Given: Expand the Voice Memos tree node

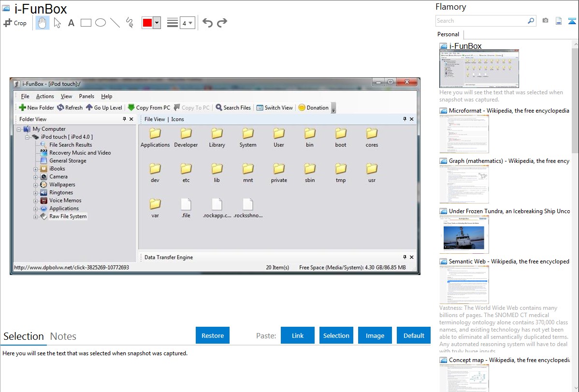Looking at the screenshot, I should [35, 201].
